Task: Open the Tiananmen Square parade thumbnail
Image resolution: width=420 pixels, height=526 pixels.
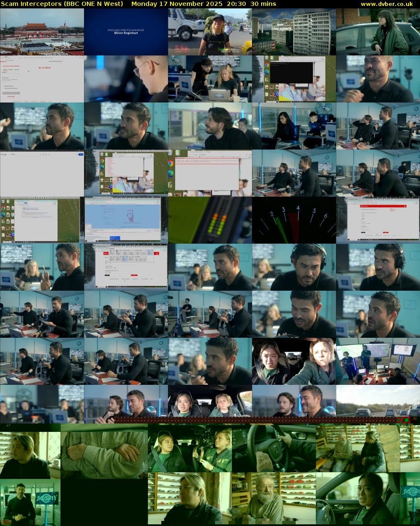Action: [x=42, y=32]
